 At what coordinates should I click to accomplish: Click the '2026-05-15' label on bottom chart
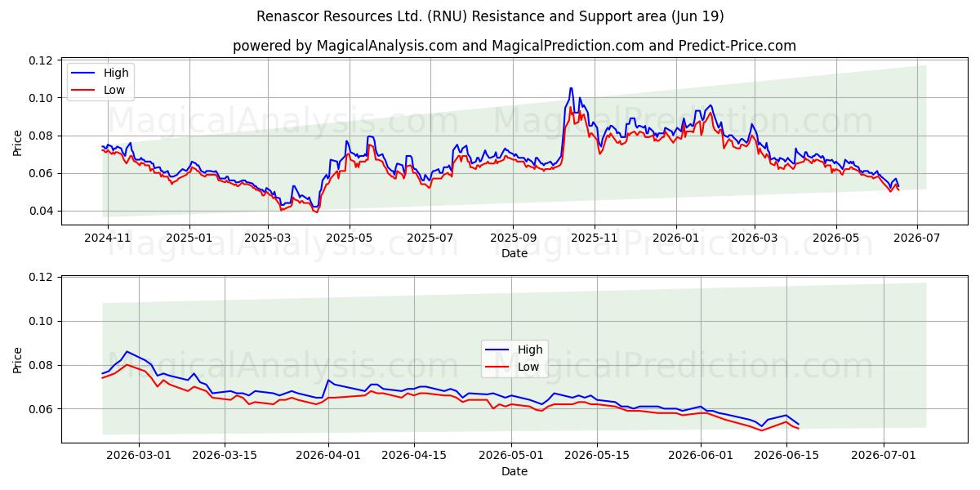[x=597, y=456]
